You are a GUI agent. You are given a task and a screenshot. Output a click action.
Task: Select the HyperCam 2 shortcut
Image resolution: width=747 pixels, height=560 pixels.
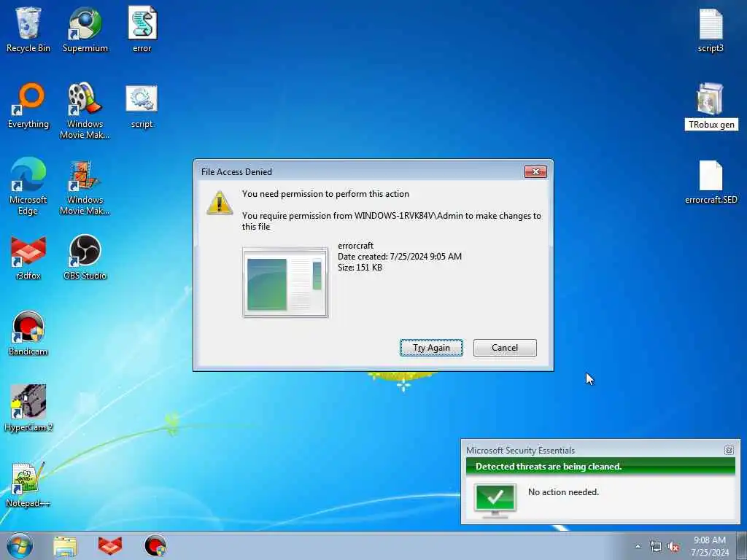[28, 408]
